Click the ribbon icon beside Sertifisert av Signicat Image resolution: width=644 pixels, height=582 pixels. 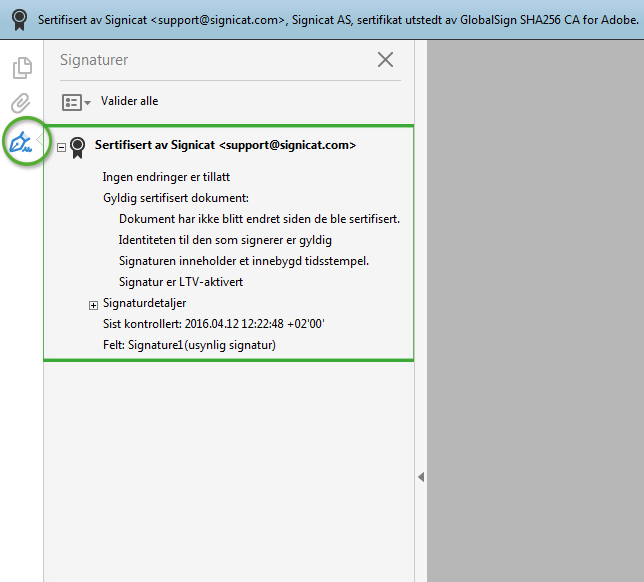(x=77, y=147)
